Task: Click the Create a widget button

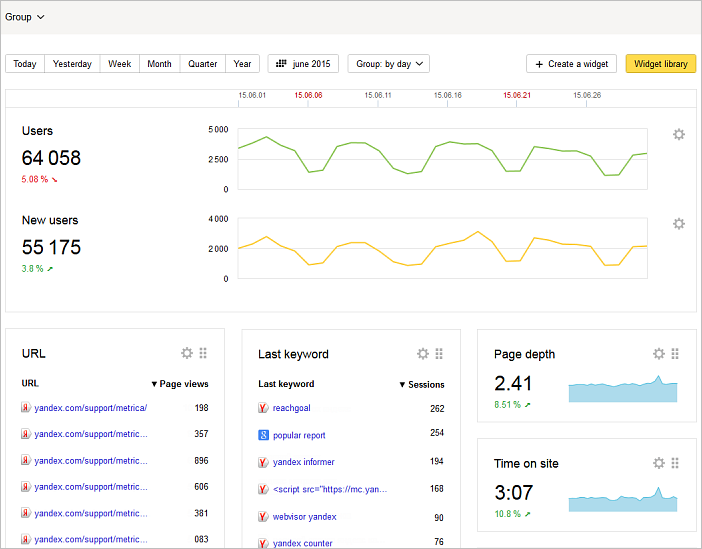Action: (571, 64)
